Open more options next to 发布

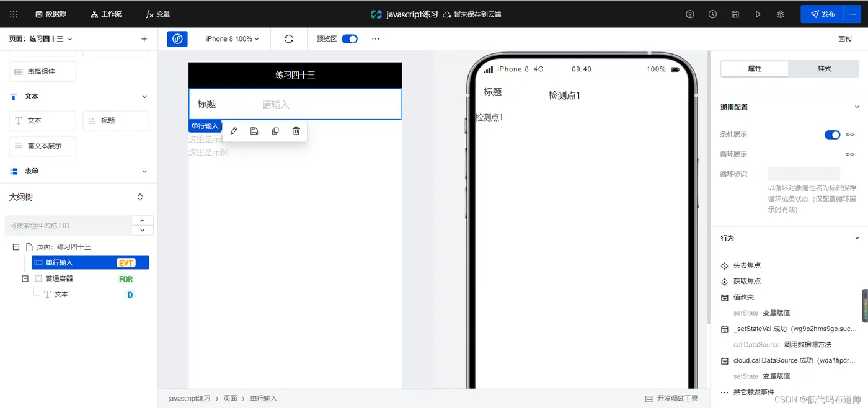click(x=852, y=14)
